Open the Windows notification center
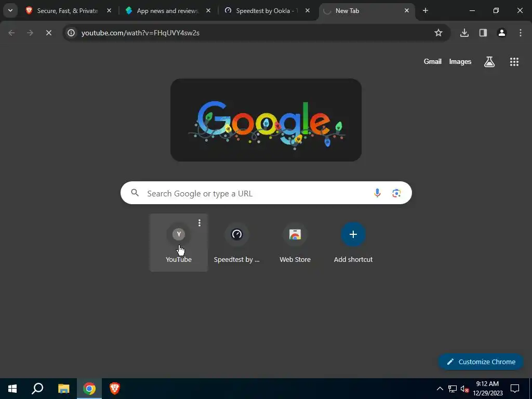 click(515, 389)
